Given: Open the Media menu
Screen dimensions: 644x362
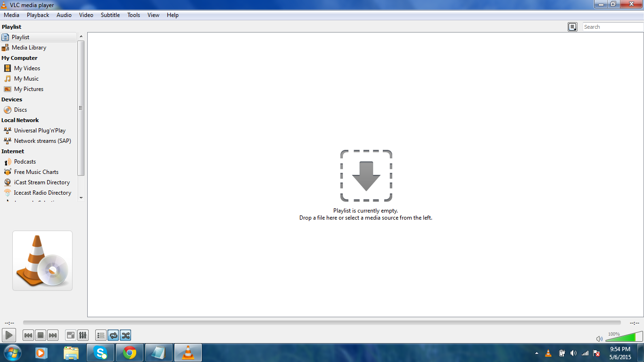Looking at the screenshot, I should pyautogui.click(x=12, y=15).
